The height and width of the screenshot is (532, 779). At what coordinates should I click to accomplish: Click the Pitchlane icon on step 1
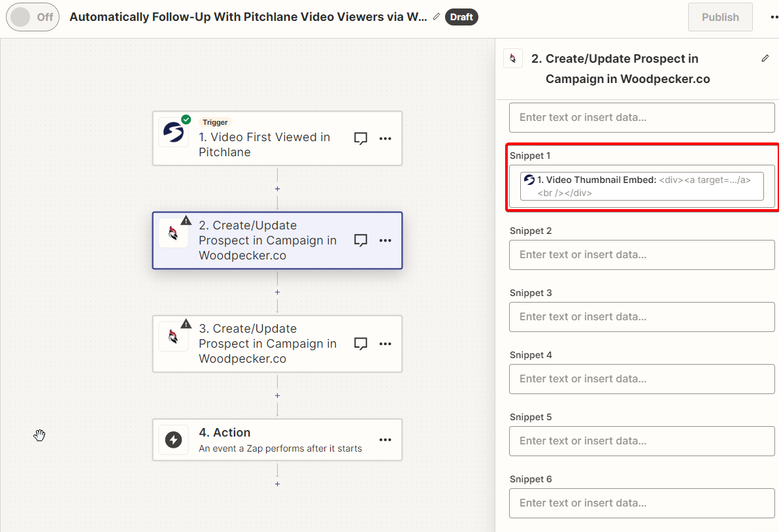pyautogui.click(x=173, y=132)
